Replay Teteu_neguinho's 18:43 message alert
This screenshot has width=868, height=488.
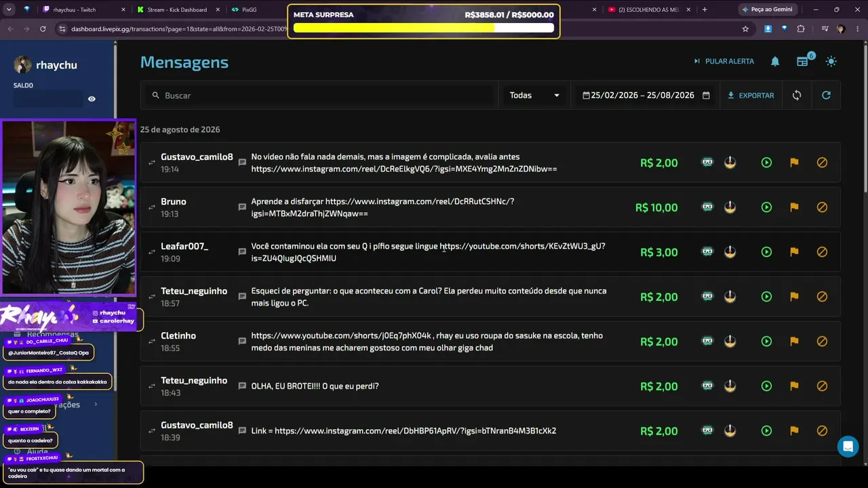(x=766, y=386)
